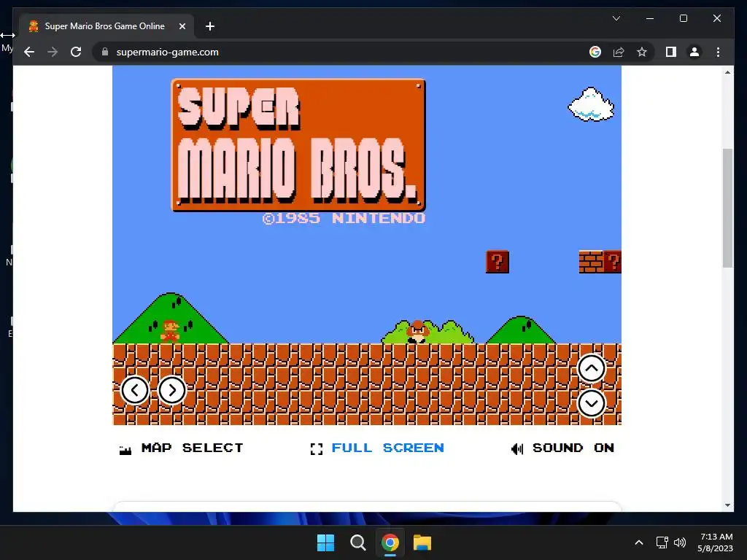Click the lone question mark block

point(498,262)
